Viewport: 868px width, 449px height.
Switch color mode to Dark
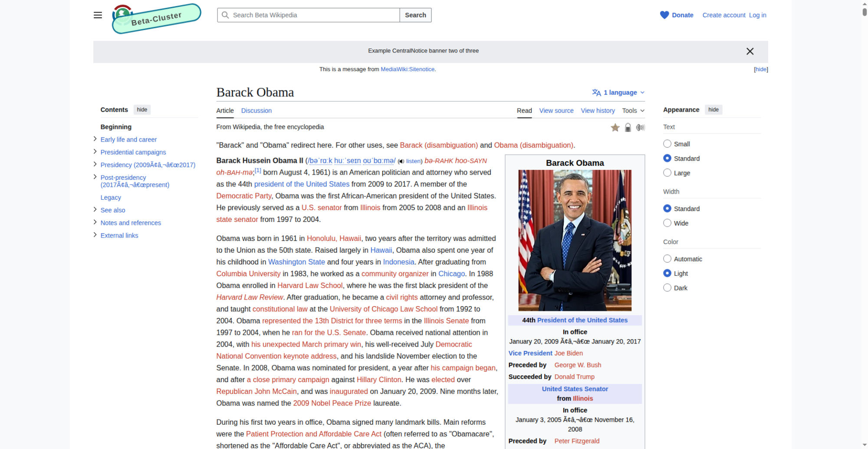[667, 287]
